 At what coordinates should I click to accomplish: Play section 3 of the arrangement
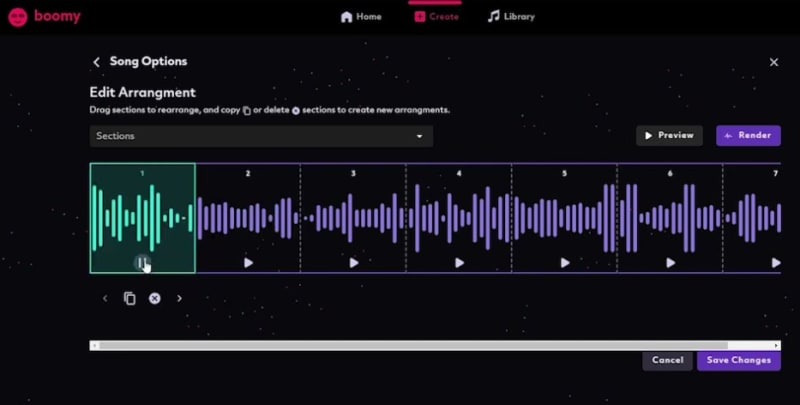coord(354,263)
